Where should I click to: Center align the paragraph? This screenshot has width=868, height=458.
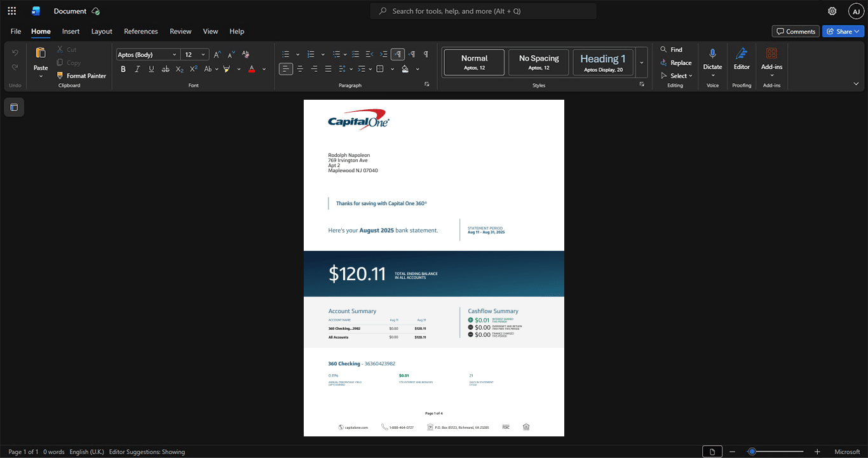tap(300, 69)
